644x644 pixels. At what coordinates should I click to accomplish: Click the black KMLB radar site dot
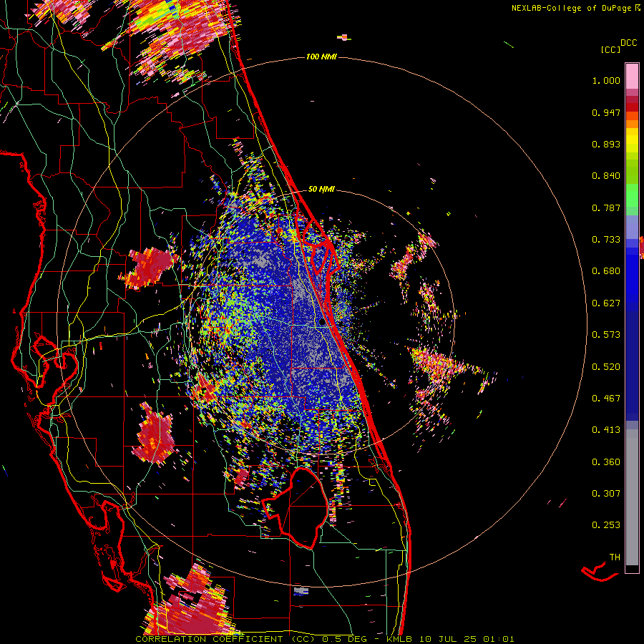tap(323, 322)
